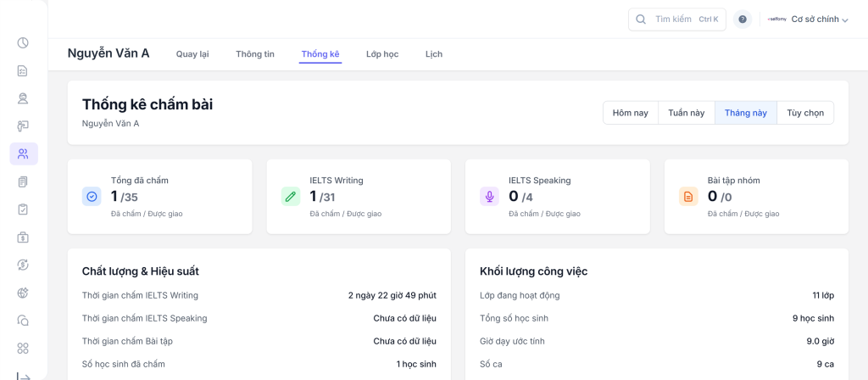Go to the Lịch tab
The height and width of the screenshot is (380, 868).
click(434, 54)
